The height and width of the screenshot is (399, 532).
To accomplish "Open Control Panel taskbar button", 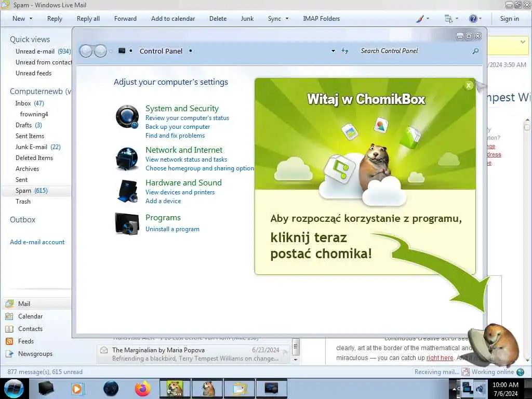I will click(x=271, y=389).
